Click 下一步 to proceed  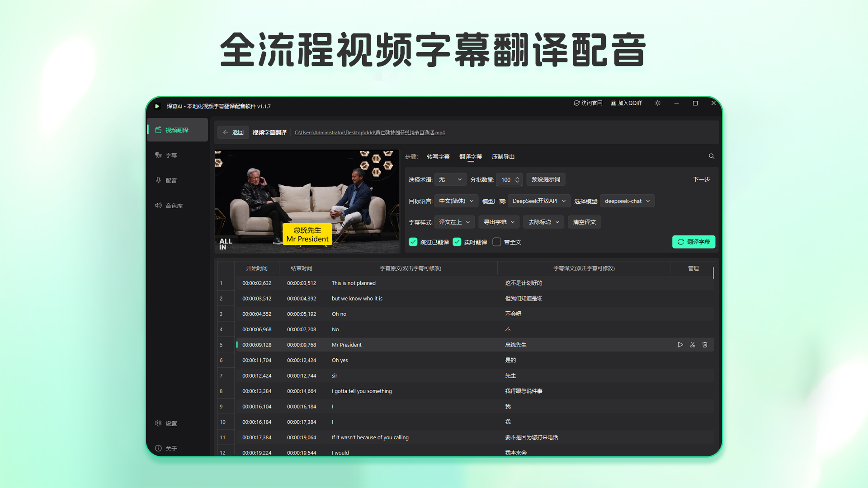click(702, 180)
